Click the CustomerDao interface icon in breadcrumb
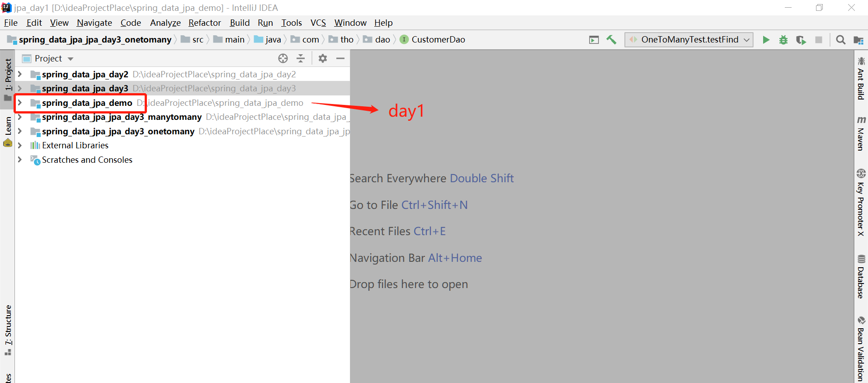 [x=404, y=40]
